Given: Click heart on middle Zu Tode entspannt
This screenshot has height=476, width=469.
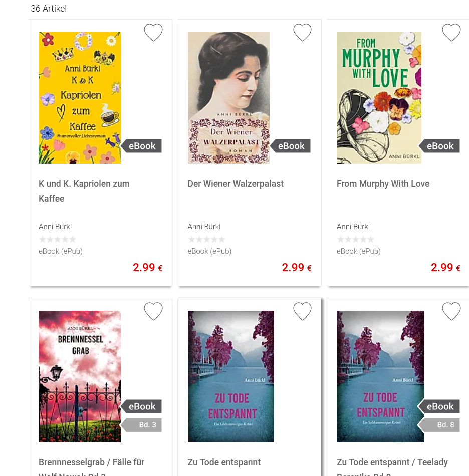Looking at the screenshot, I should 302,311.
